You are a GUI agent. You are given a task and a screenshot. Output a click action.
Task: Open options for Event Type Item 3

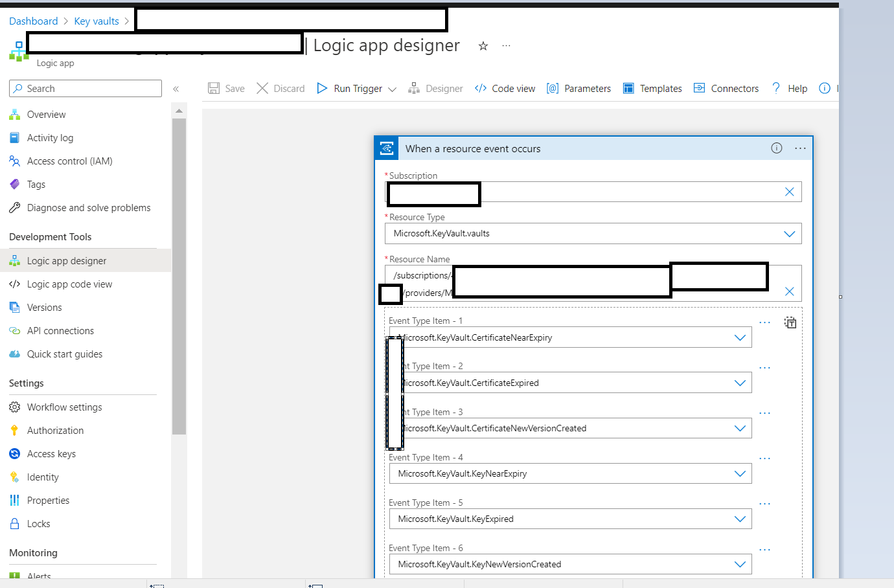[765, 413]
